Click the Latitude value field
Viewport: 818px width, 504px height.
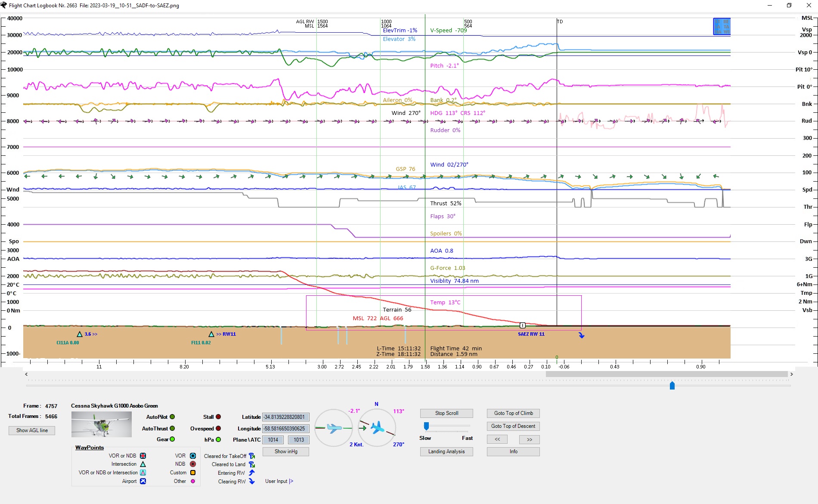click(x=286, y=417)
